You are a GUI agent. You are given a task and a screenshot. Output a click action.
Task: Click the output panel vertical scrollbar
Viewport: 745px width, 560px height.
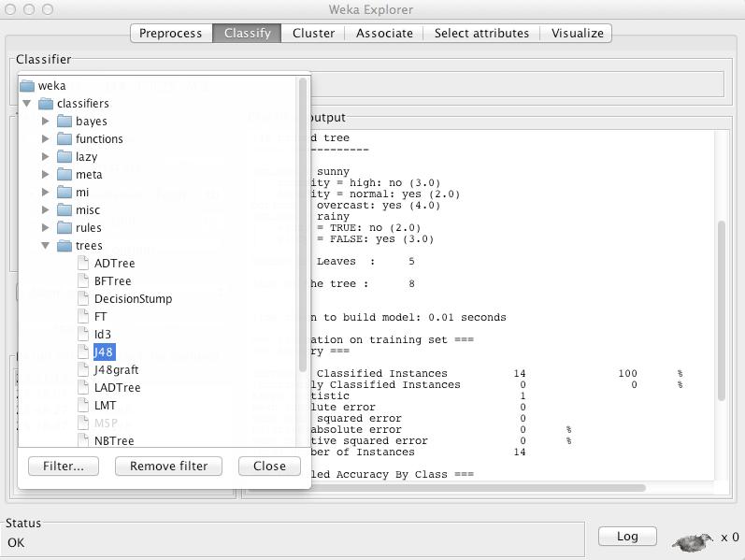tap(722, 311)
